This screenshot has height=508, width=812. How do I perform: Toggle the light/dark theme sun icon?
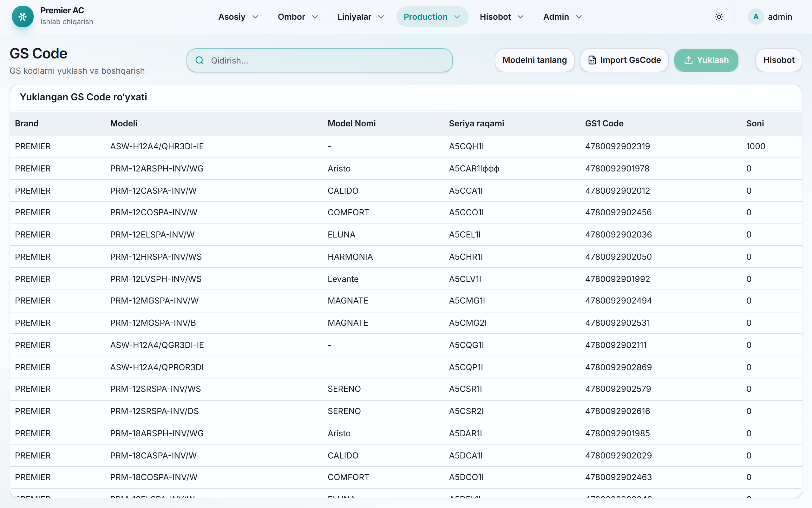click(x=719, y=17)
